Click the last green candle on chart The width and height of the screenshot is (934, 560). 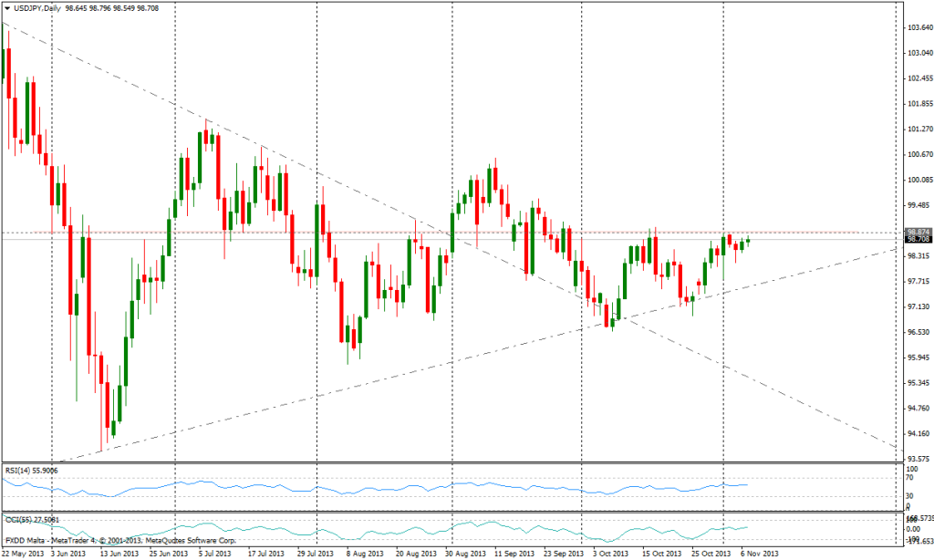tap(749, 241)
